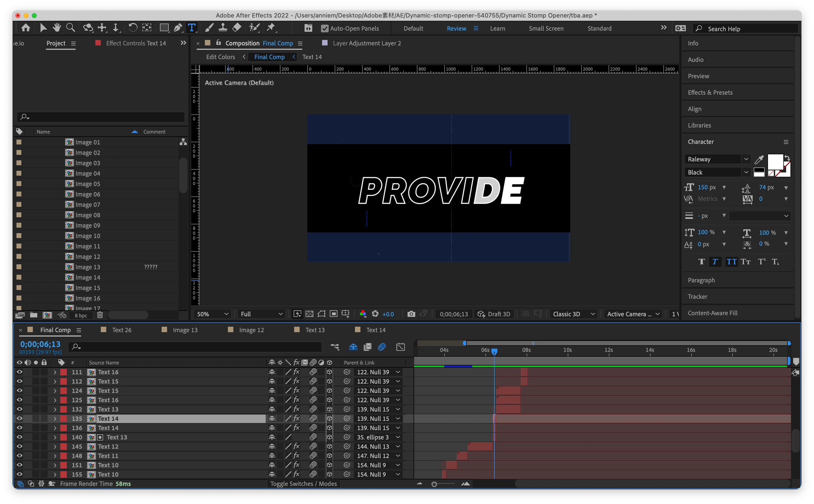
Task: Select the Pen tool in toolbar
Action: pos(177,28)
